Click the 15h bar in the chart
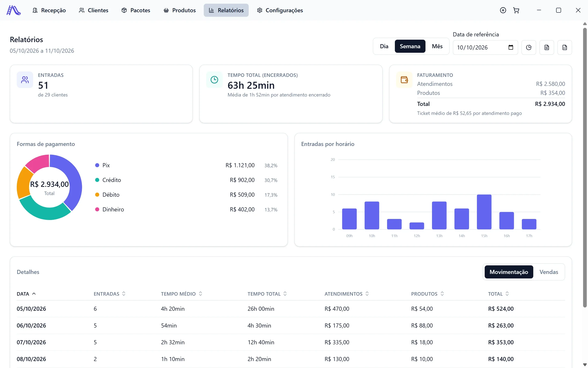The image size is (588, 368). (x=484, y=212)
